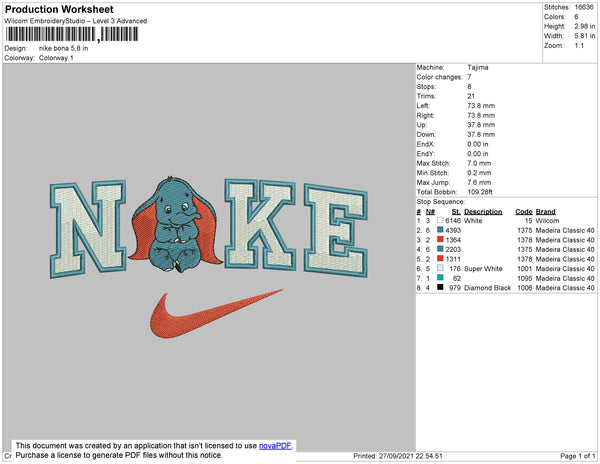Image resolution: width=600 pixels, height=464 pixels.
Task: Select the Total Bobbin value 109.28ft
Action: (x=480, y=192)
